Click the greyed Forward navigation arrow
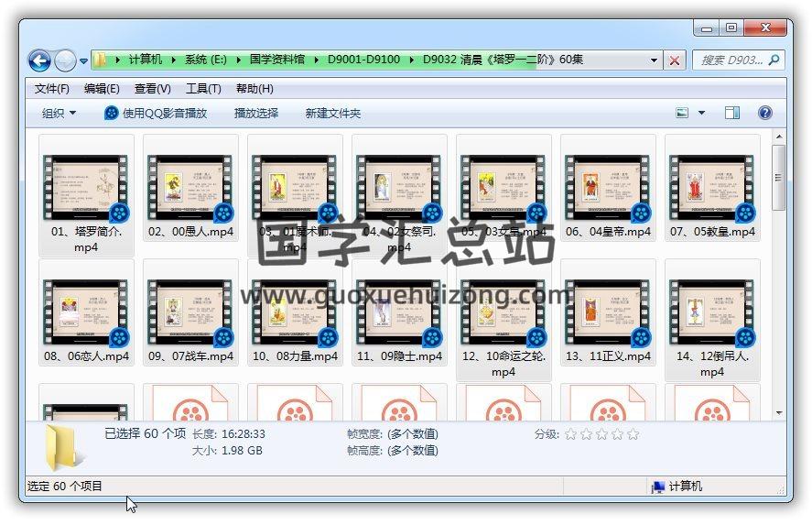This screenshot has height=525, width=812. tap(65, 60)
